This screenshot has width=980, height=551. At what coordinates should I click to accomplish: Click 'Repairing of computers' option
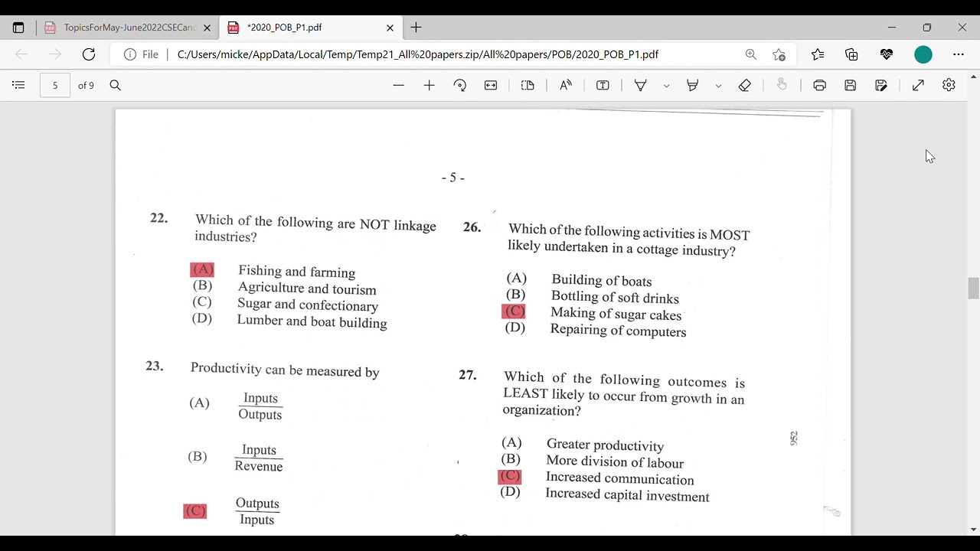618,331
